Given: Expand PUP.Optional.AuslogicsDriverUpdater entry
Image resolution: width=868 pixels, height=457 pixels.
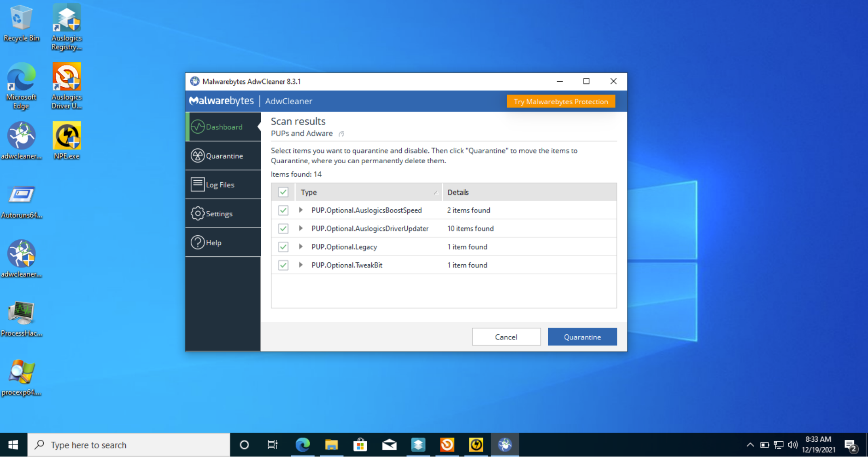Looking at the screenshot, I should (300, 228).
